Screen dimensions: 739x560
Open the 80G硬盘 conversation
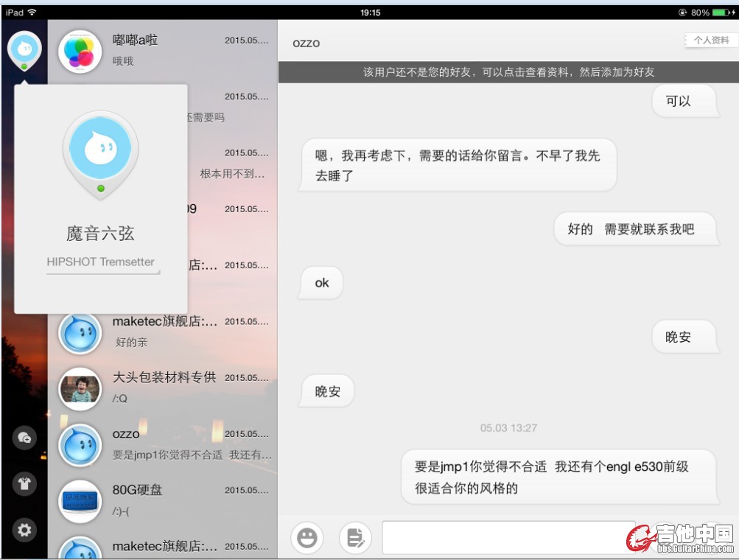pyautogui.click(x=163, y=500)
